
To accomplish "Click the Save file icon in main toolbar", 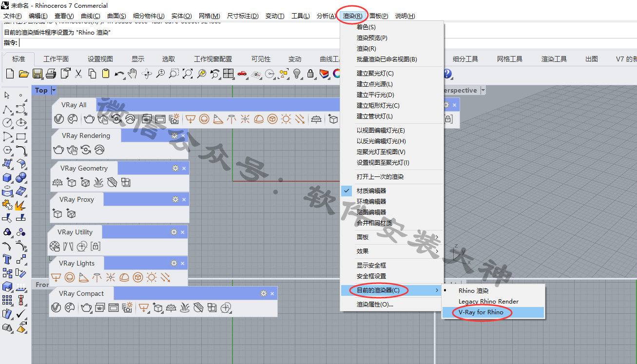I will [x=37, y=74].
